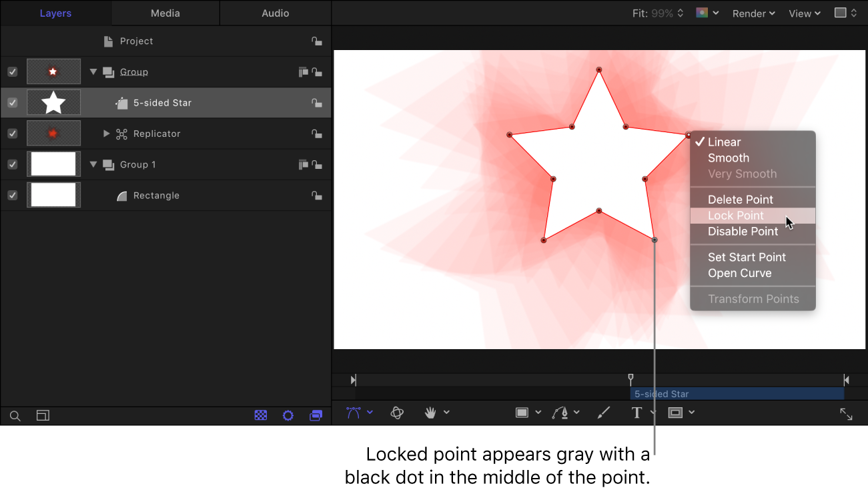Expand the Replicator disclosure triangle
Viewport: 868px width, 492px height.
(106, 134)
